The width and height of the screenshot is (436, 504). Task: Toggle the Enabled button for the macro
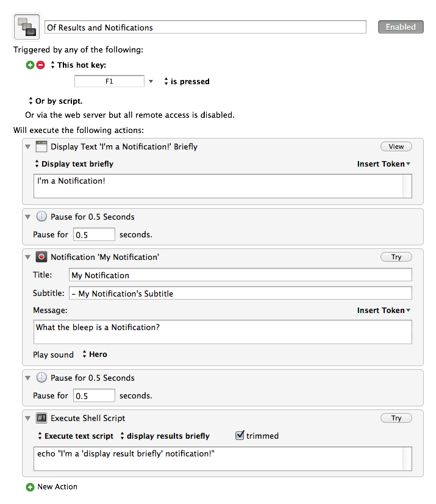[401, 27]
